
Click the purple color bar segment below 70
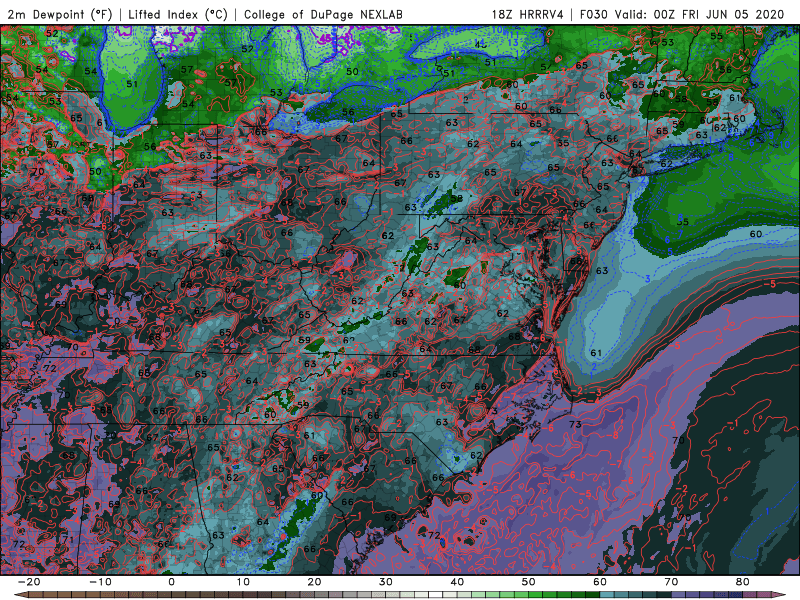(679, 595)
